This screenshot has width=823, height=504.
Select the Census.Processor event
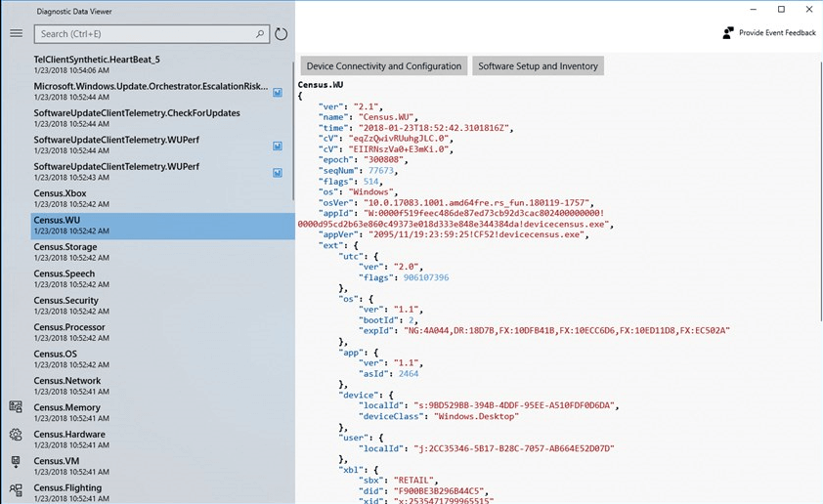click(162, 332)
